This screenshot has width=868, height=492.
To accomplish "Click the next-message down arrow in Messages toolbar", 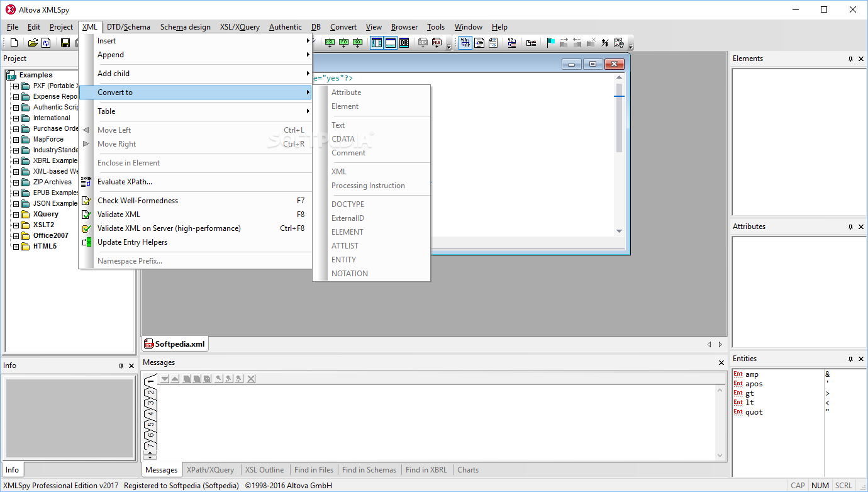I will 165,379.
